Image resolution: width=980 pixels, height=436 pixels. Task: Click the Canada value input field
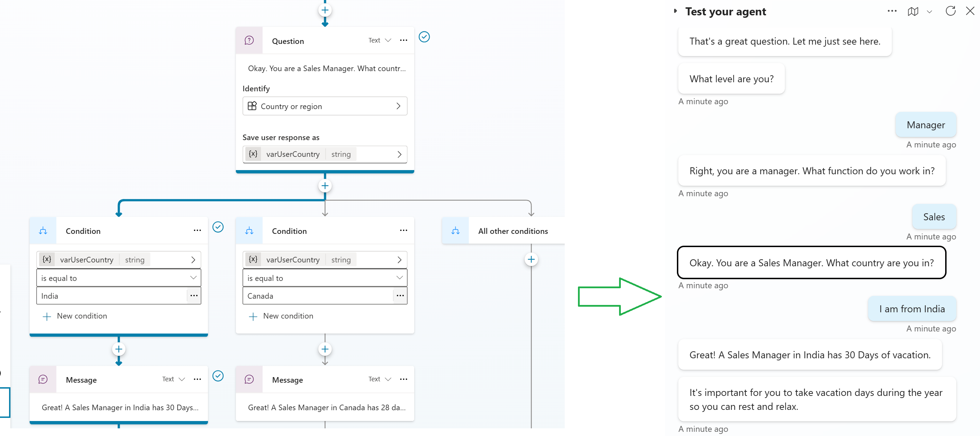pyautogui.click(x=317, y=296)
